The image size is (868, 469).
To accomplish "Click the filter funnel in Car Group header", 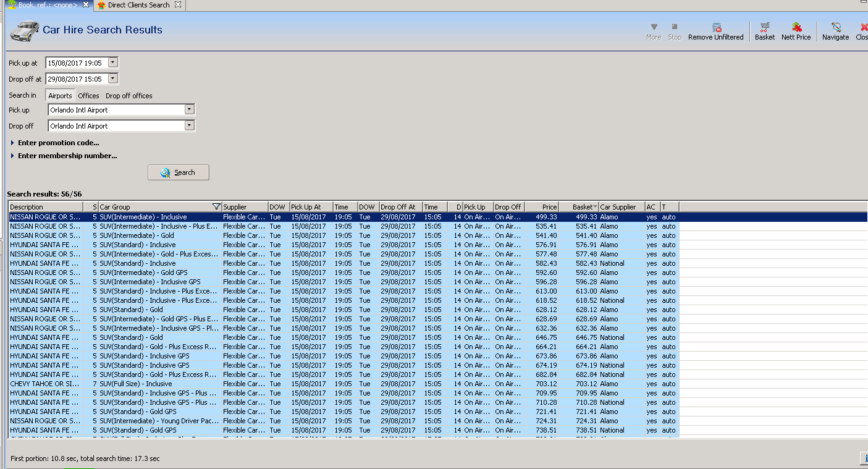I will (216, 207).
